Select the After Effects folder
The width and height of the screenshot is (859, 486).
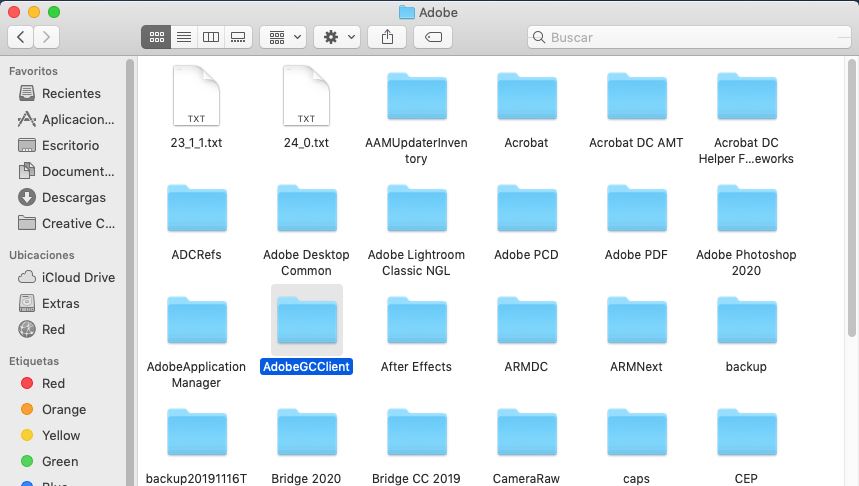click(416, 321)
